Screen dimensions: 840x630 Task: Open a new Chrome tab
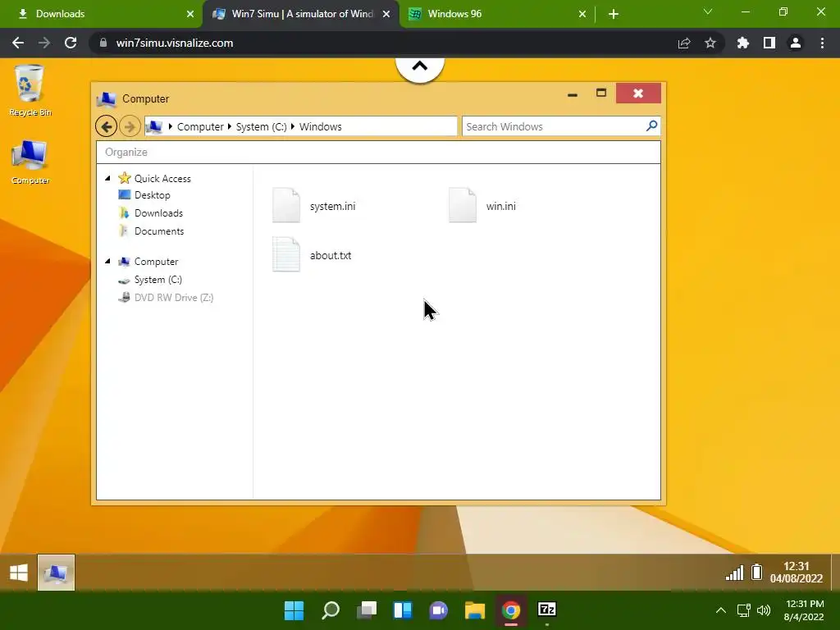click(x=614, y=14)
